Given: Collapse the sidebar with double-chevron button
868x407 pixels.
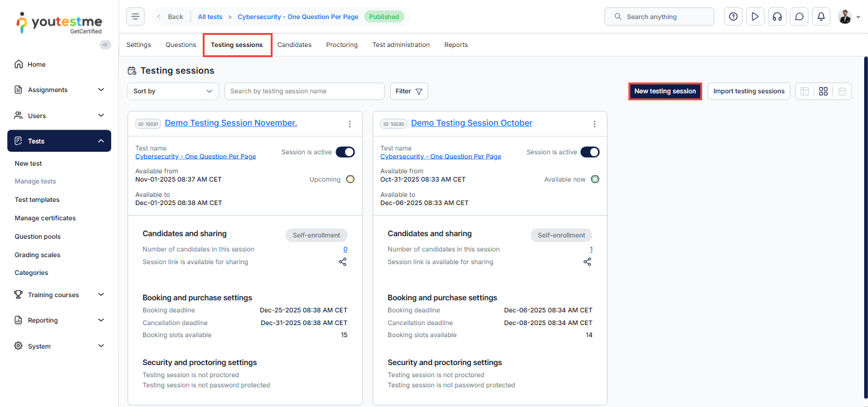Looking at the screenshot, I should point(105,44).
